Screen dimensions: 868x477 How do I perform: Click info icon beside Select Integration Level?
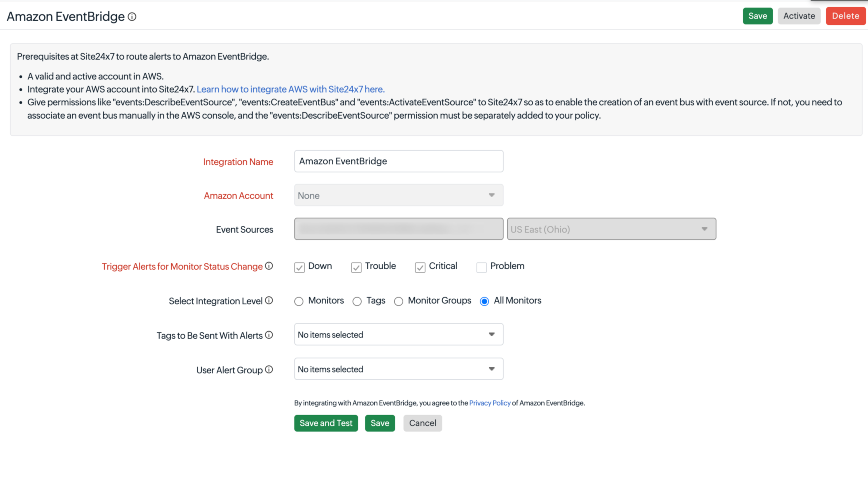[269, 300]
